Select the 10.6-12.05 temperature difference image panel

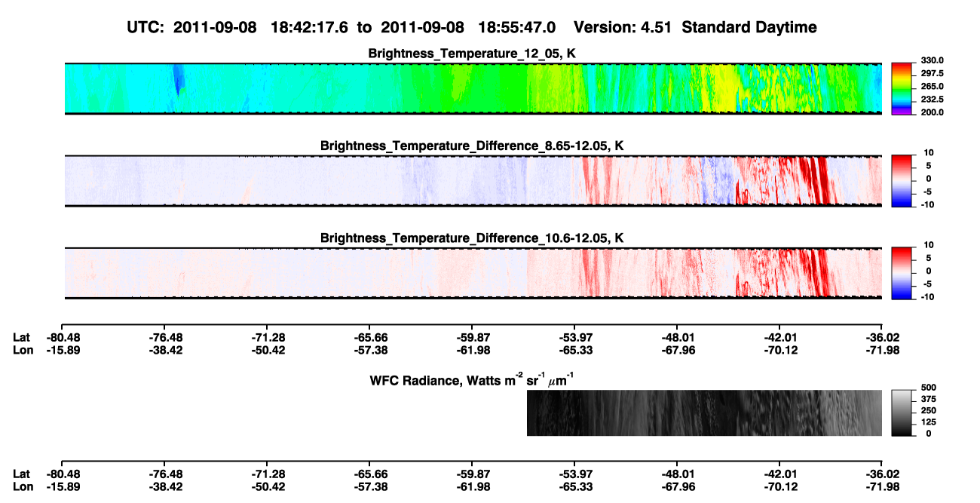click(x=473, y=272)
